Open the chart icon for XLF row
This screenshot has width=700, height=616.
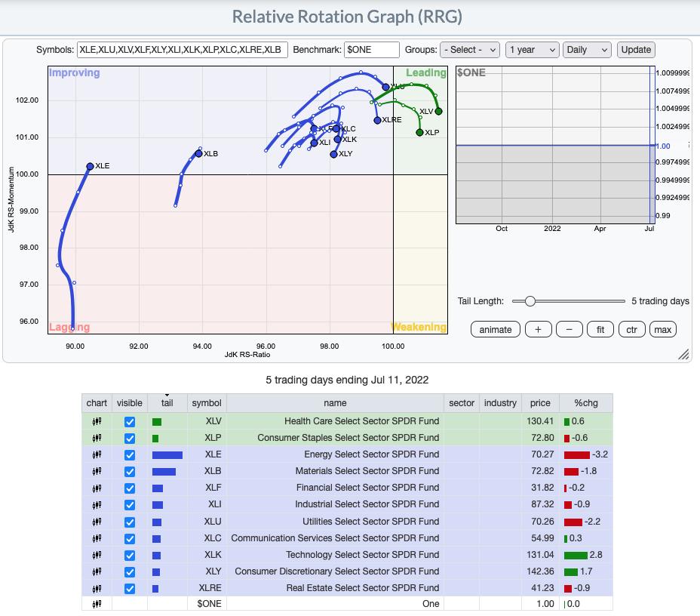97,488
